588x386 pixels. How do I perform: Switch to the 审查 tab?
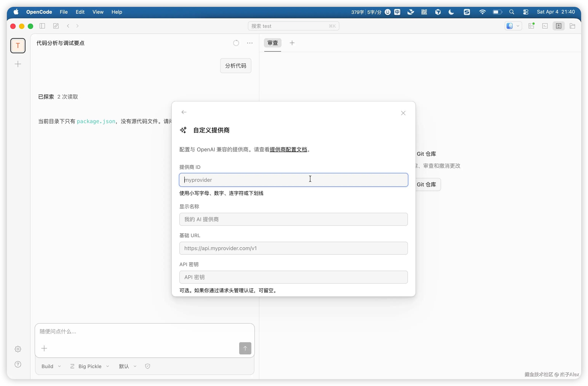point(272,43)
